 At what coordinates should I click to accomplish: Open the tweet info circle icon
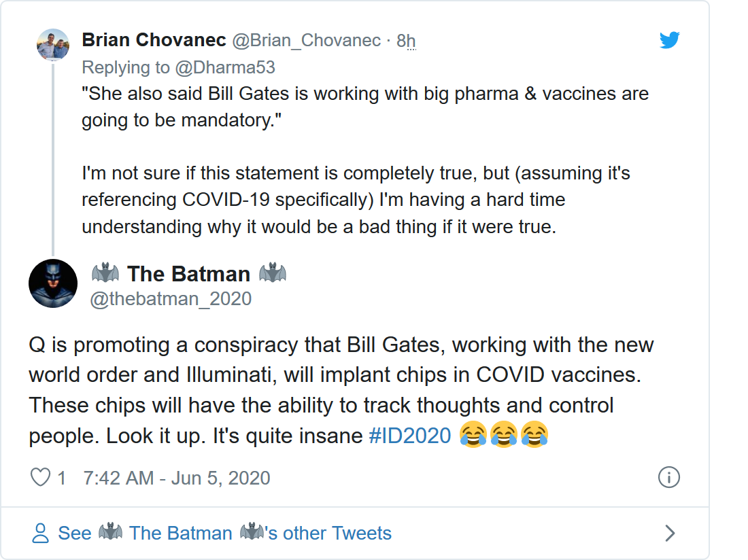pos(669,478)
